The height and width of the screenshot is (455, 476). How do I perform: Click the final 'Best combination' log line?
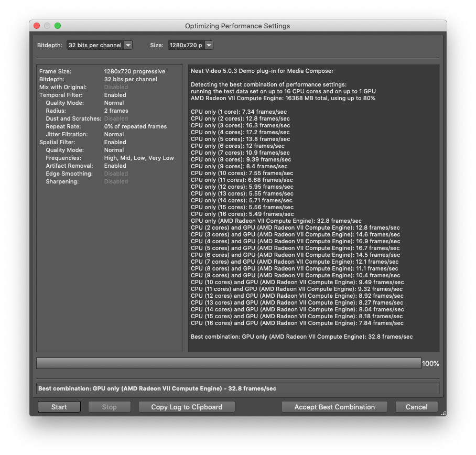[302, 337]
